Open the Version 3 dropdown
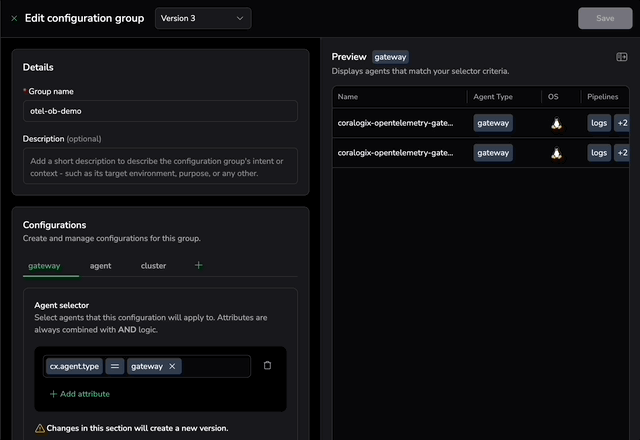Image resolution: width=640 pixels, height=440 pixels. (203, 18)
